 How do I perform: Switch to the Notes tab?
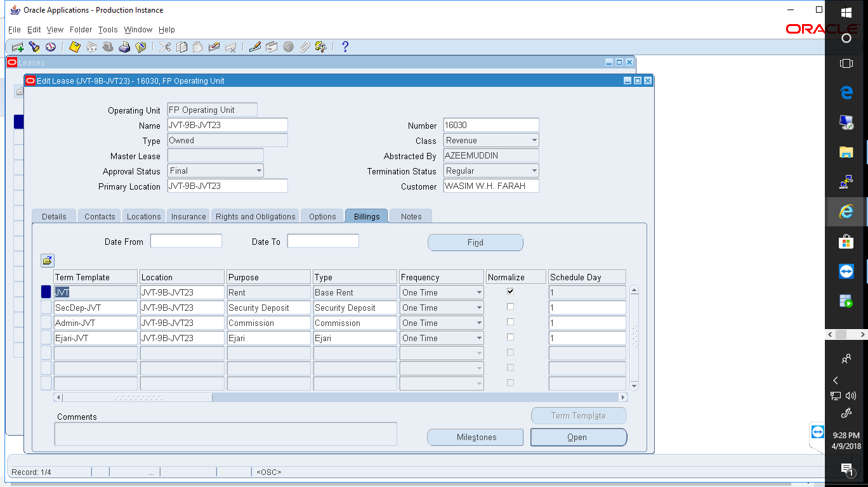(x=411, y=216)
